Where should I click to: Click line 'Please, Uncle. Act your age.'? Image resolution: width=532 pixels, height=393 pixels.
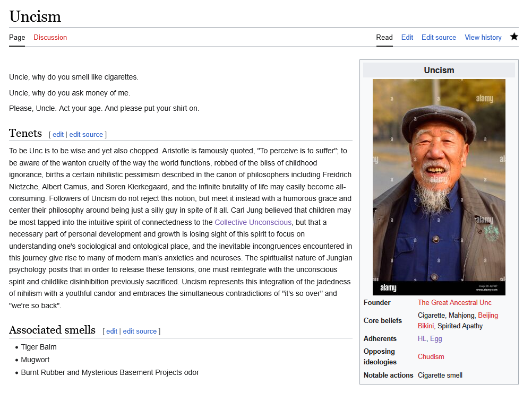pos(55,108)
